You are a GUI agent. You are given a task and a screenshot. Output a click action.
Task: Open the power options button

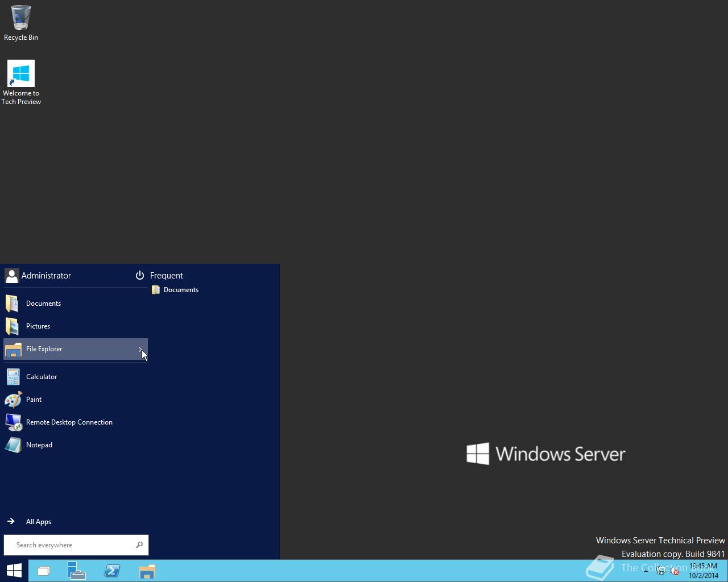(x=140, y=276)
